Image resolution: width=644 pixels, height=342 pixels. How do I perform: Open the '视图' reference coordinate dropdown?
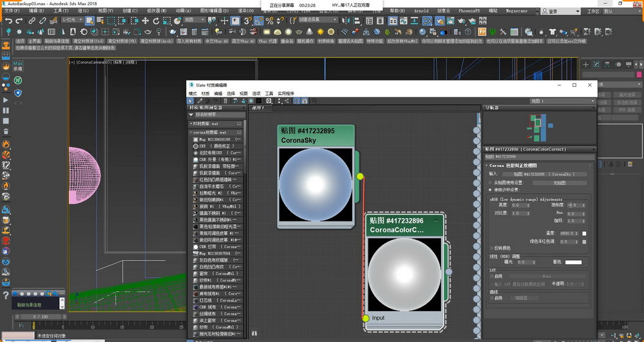(194, 20)
